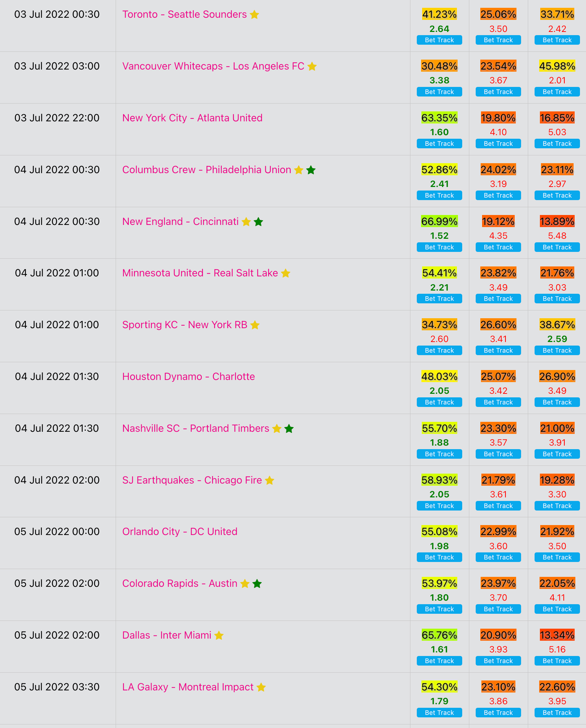Click Bet Track under the 2.59 New York RB odds

[557, 351]
